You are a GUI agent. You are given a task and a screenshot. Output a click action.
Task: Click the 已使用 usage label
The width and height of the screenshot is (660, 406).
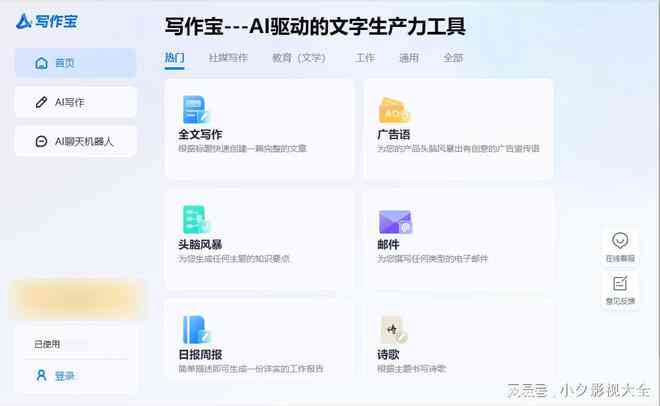pyautogui.click(x=47, y=344)
